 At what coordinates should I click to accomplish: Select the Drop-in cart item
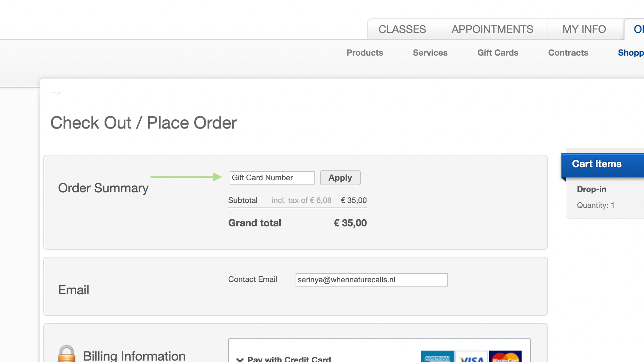(x=591, y=189)
